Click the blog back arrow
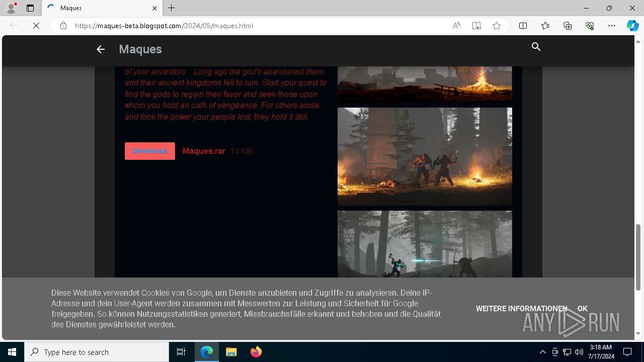The image size is (644, 362). [101, 49]
